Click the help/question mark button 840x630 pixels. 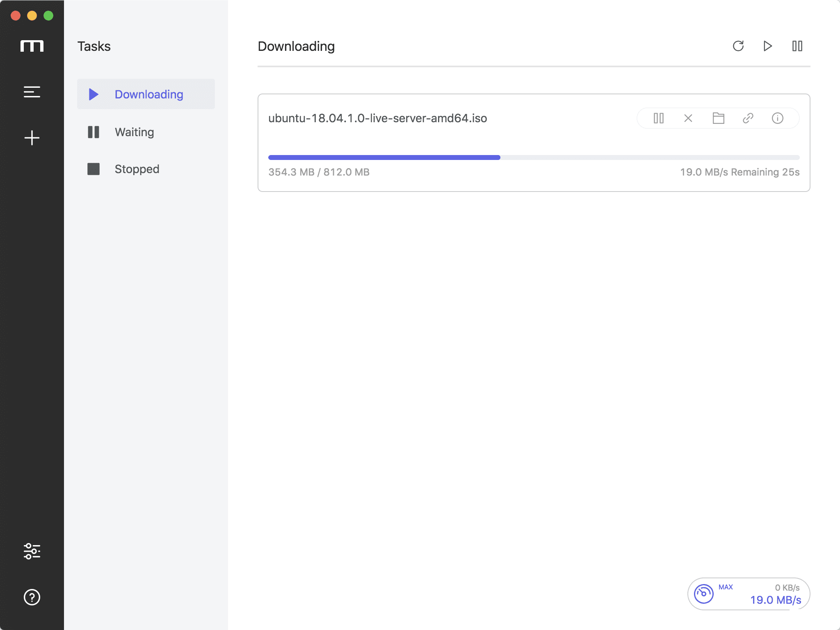click(x=32, y=596)
